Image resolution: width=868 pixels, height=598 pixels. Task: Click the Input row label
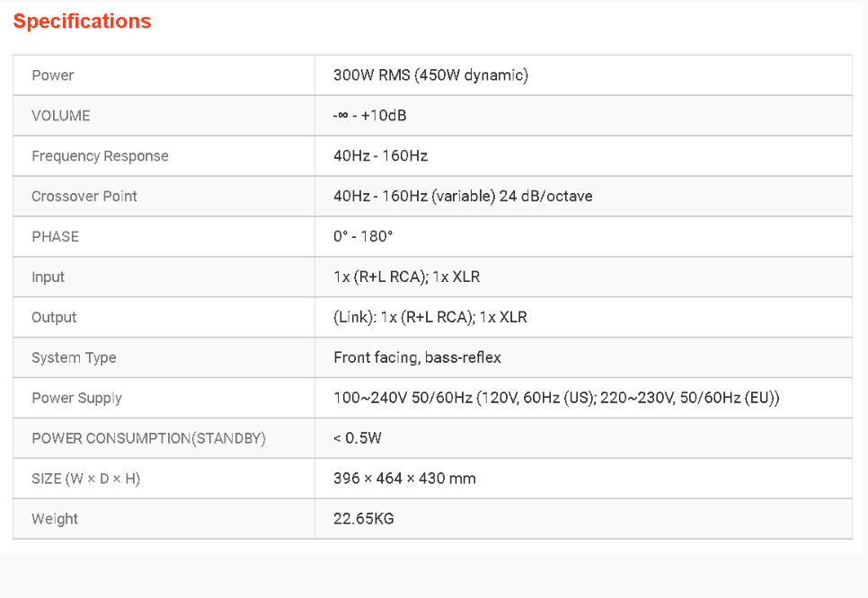[x=49, y=277]
